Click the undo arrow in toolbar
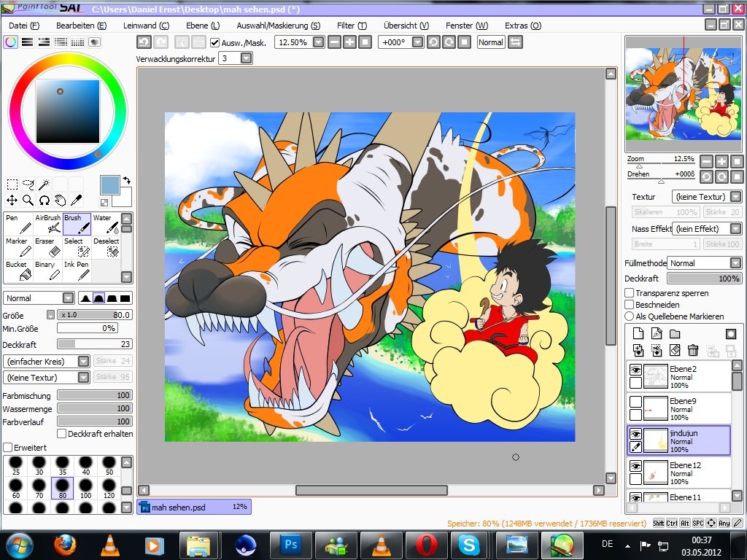This screenshot has width=747, height=560. [x=144, y=42]
